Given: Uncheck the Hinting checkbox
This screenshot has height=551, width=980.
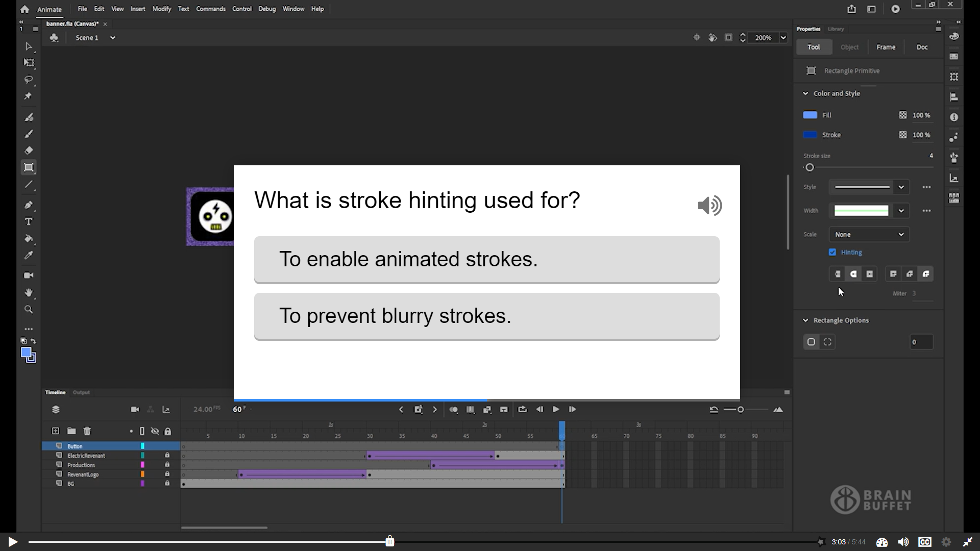Looking at the screenshot, I should [x=832, y=252].
